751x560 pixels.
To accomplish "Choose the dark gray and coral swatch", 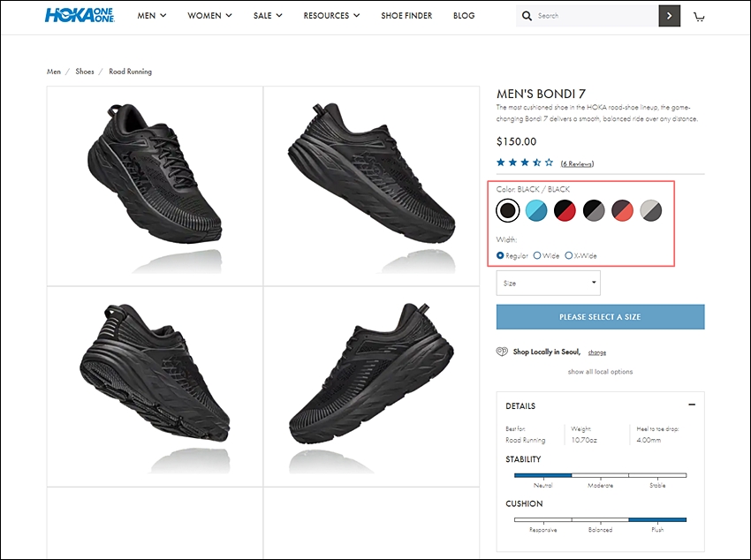I will (x=623, y=210).
